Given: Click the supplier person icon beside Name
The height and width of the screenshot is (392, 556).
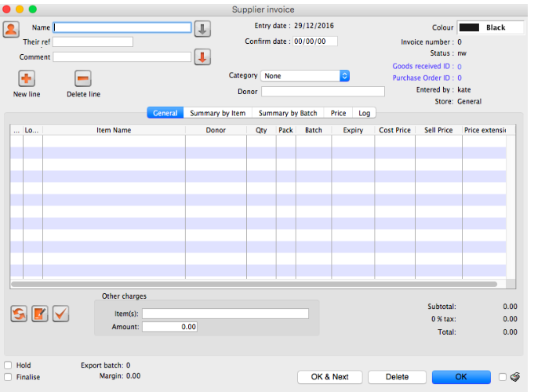Looking at the screenshot, I should [11, 29].
